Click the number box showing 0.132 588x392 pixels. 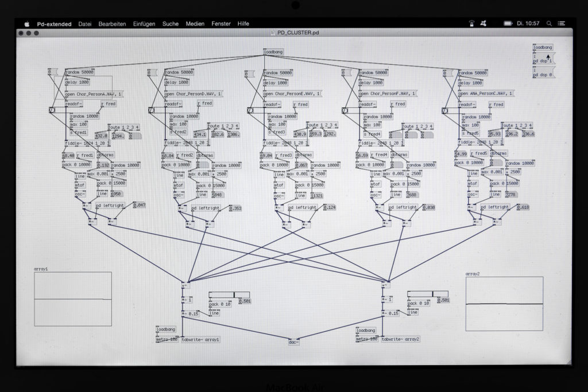click(x=103, y=165)
